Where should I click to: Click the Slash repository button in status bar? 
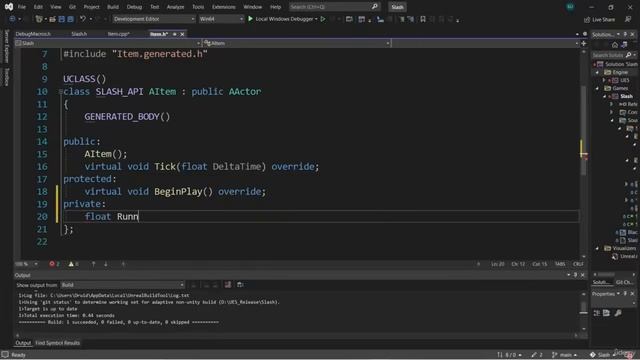(603, 355)
